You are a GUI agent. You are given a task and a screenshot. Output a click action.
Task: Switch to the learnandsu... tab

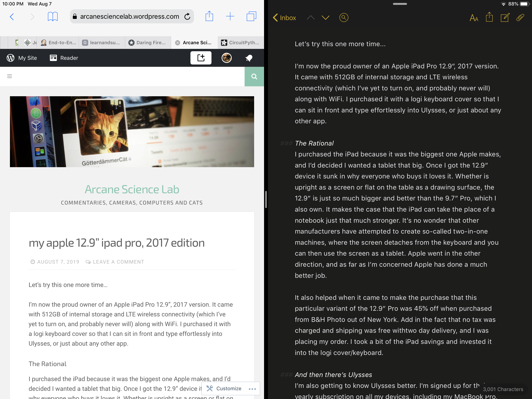coord(102,43)
